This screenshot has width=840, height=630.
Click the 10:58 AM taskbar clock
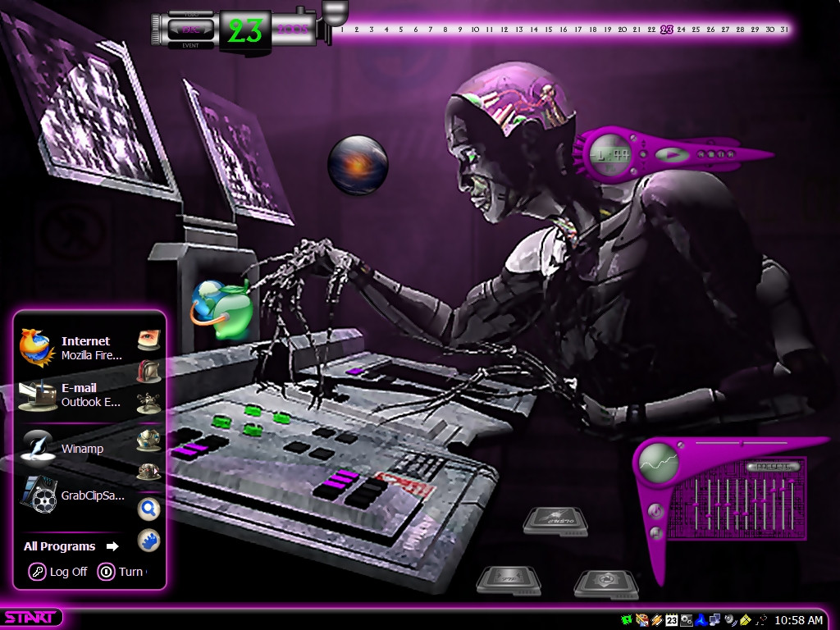click(x=798, y=620)
